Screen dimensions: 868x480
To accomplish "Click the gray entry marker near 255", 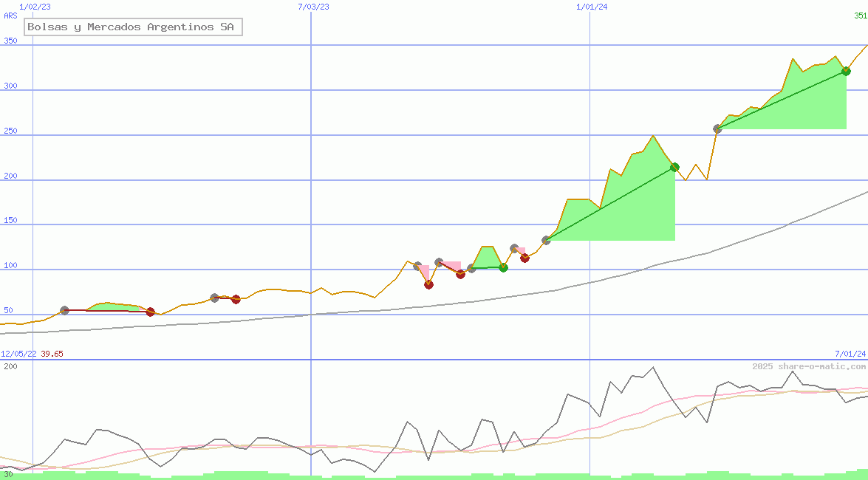I will click(x=717, y=128).
